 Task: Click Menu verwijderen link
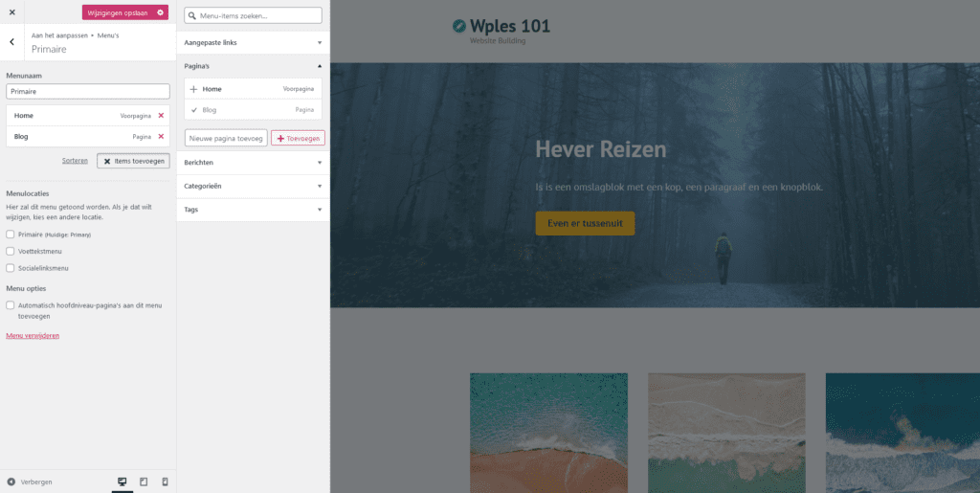tap(33, 336)
